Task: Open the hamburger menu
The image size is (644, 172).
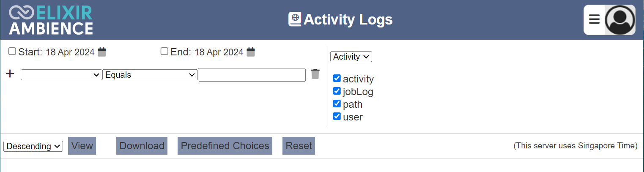Action: click(595, 19)
